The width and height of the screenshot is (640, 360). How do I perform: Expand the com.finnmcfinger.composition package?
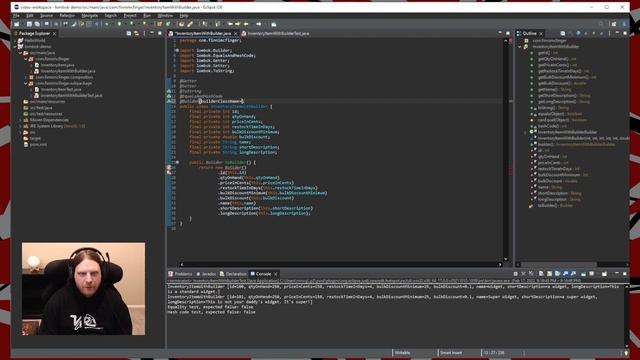coord(26,77)
